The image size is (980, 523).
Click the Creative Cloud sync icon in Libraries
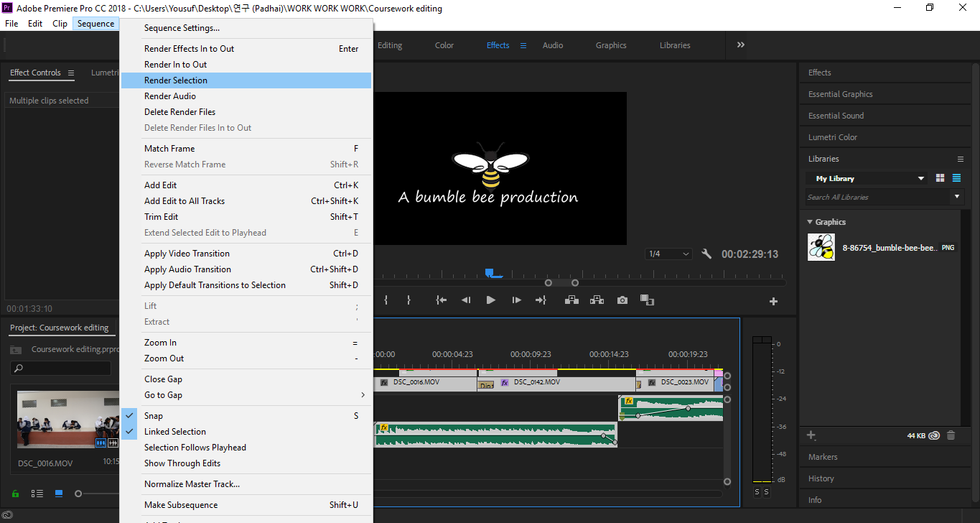point(934,435)
